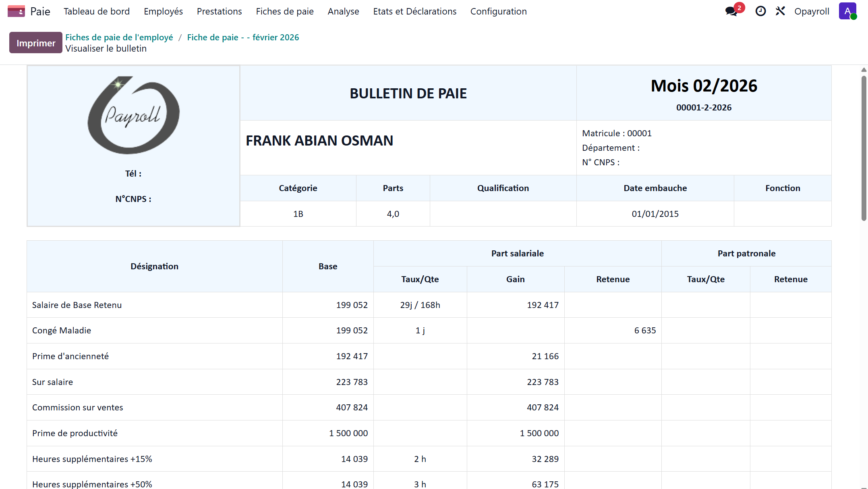Click the Imprimer button
Screen dimensions: 868x489
(x=36, y=43)
